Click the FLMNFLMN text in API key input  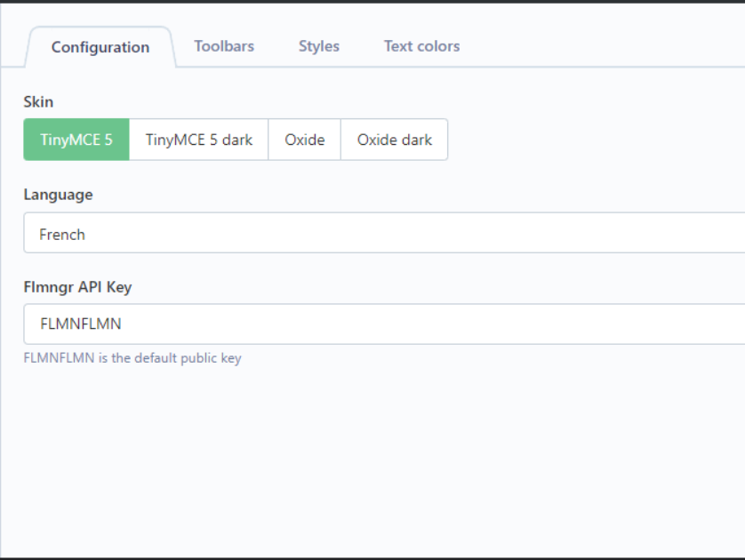tap(81, 324)
